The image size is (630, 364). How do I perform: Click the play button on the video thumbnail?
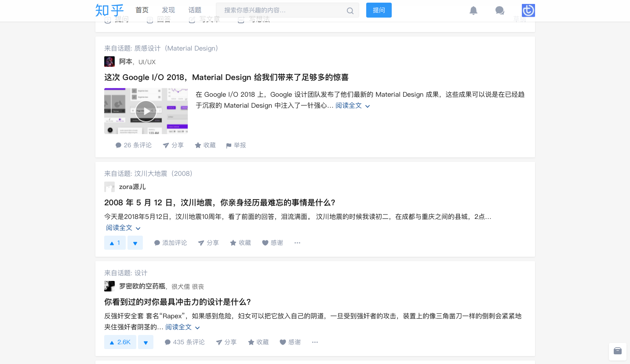click(146, 111)
